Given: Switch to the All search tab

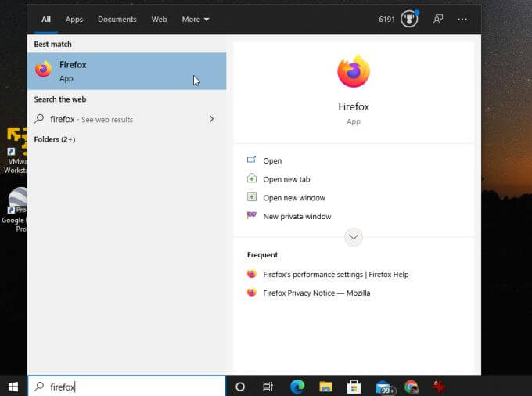Looking at the screenshot, I should 46,20.
